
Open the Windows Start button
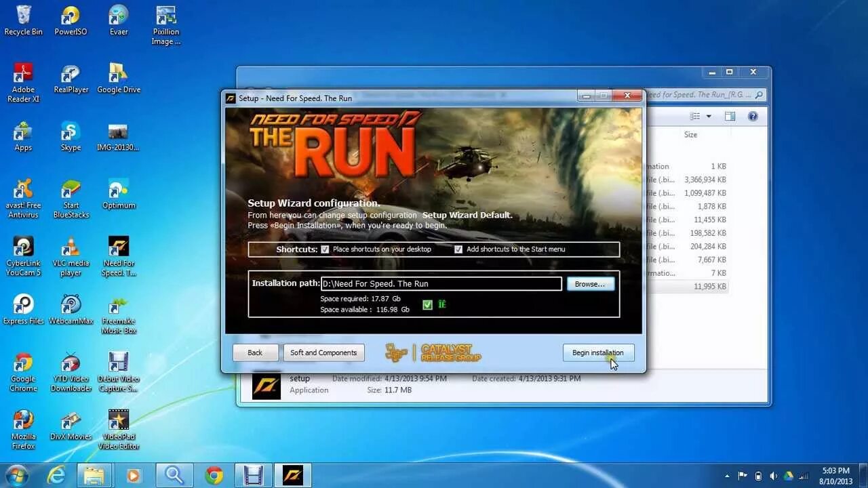[16, 475]
